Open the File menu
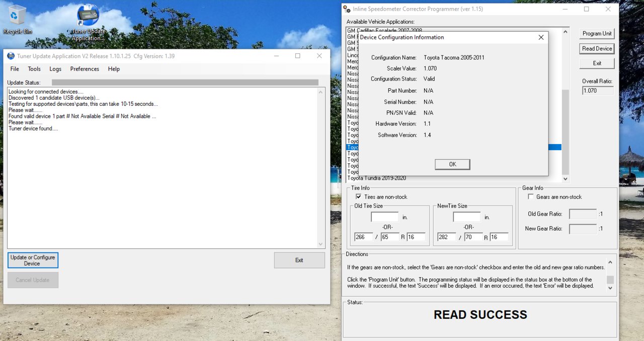Image resolution: width=644 pixels, height=341 pixels. pyautogui.click(x=15, y=69)
